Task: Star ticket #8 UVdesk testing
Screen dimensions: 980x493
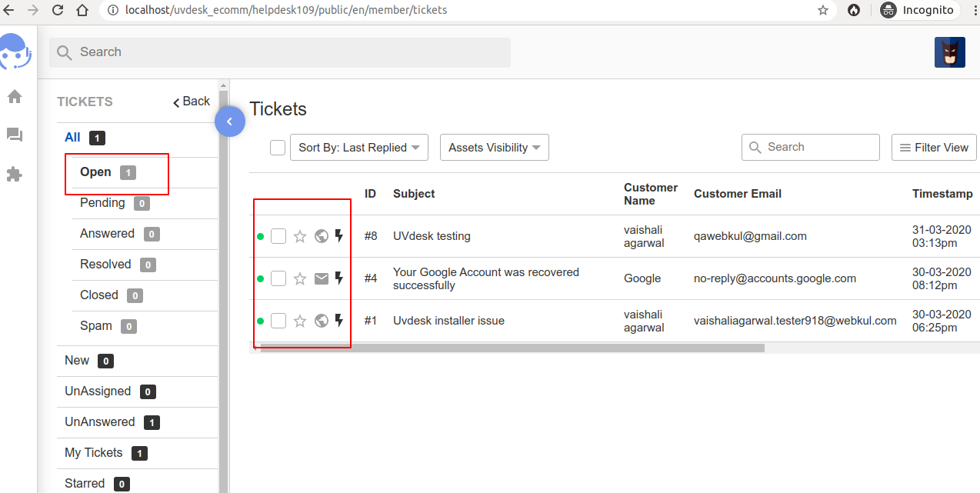Action: coord(300,236)
